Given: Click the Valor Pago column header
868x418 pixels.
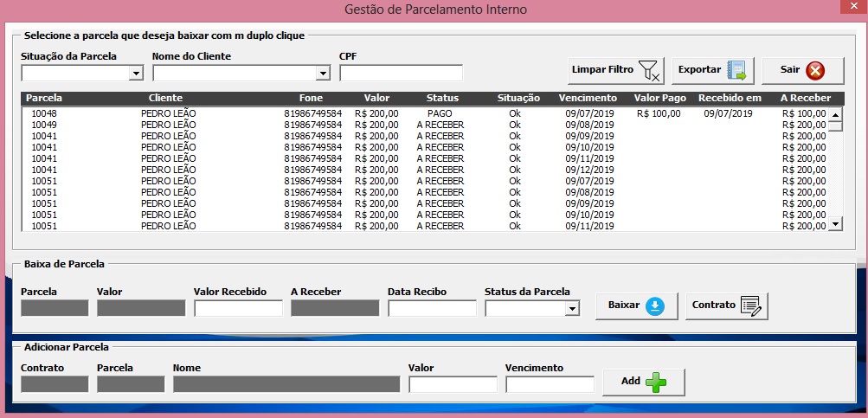Looking at the screenshot, I should point(659,98).
